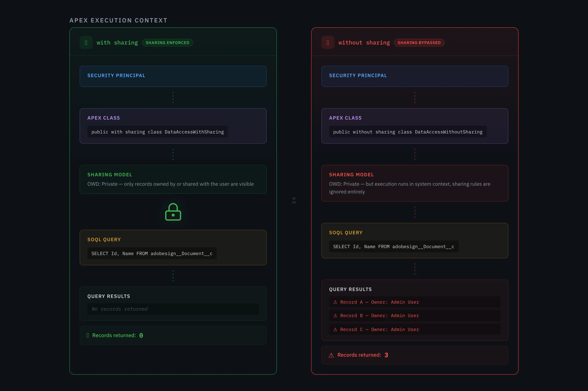This screenshot has height=391, width=588.
Task: Click the warning triangle beside Record C
Action: [x=335, y=330]
